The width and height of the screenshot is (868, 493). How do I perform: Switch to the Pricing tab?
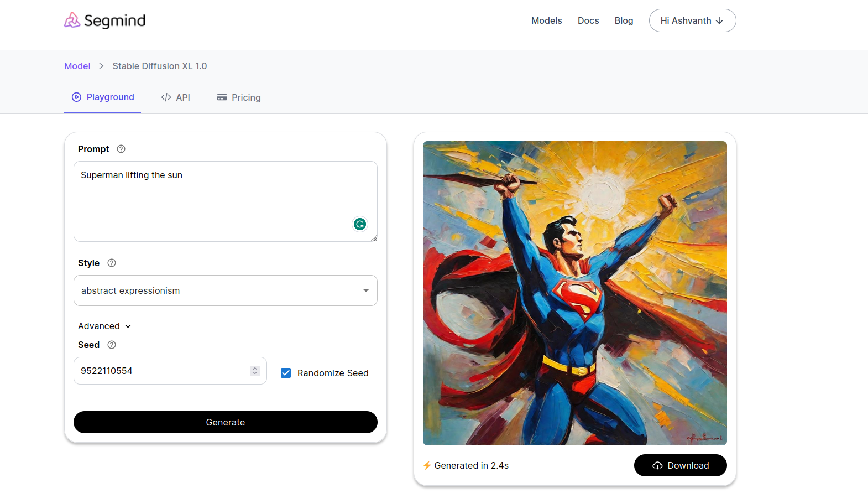tap(239, 97)
